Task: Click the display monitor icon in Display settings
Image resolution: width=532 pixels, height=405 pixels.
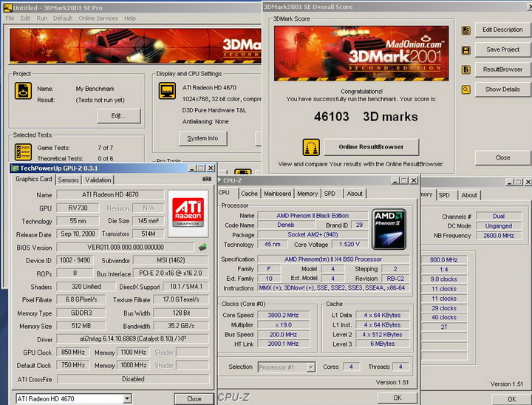Action: pos(167,91)
